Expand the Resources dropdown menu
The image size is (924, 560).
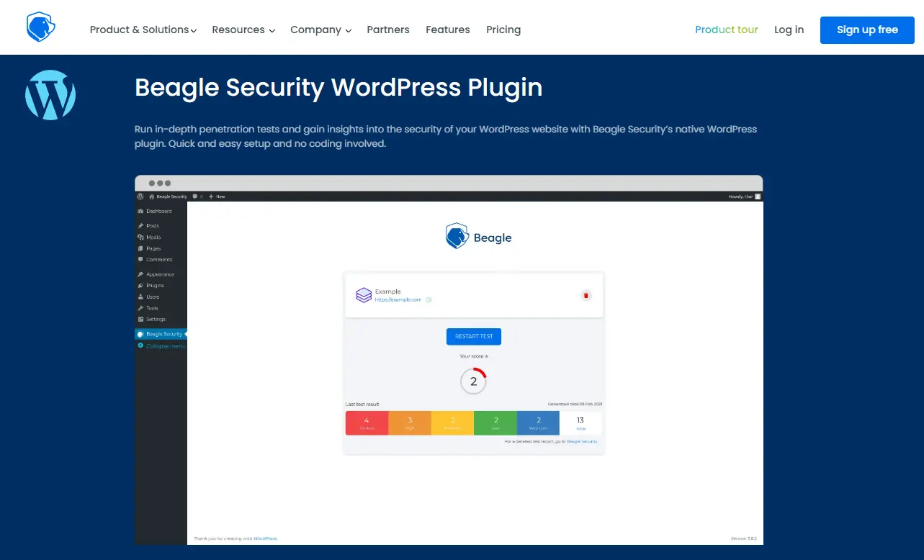pyautogui.click(x=243, y=30)
